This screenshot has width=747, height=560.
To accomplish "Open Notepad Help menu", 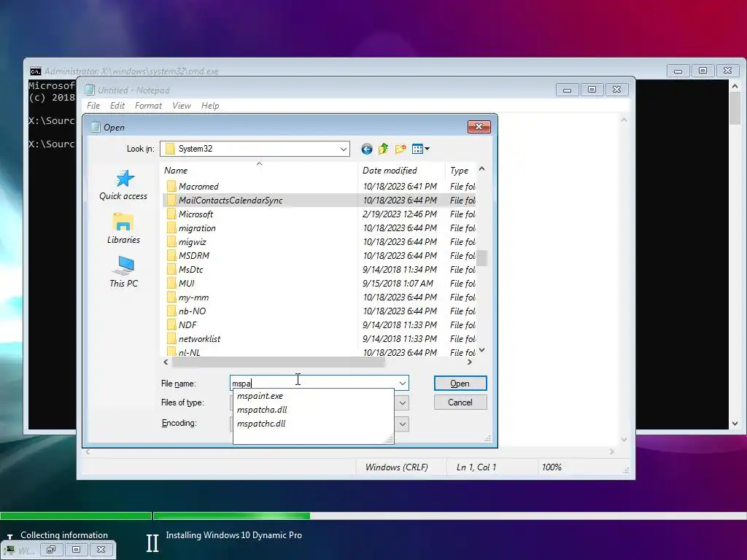I will (x=210, y=106).
